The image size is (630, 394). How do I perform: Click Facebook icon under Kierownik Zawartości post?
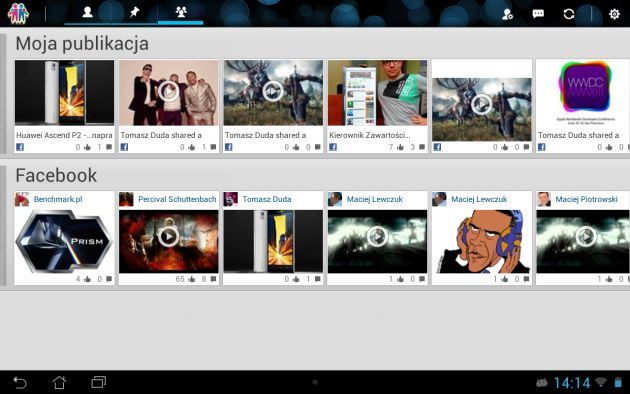(x=333, y=147)
